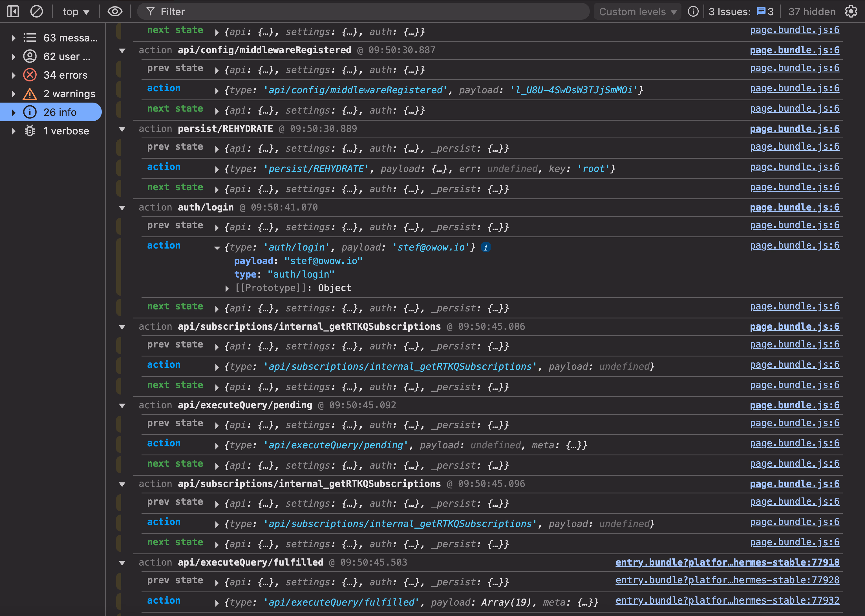
Task: Collapse the api/executeQuery/fulfilled action group
Action: (x=122, y=562)
